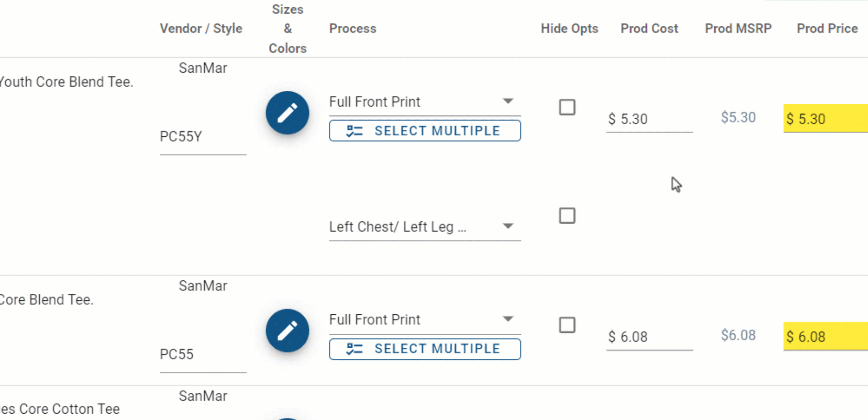
Task: Click the Prod Price column header
Action: 827,28
